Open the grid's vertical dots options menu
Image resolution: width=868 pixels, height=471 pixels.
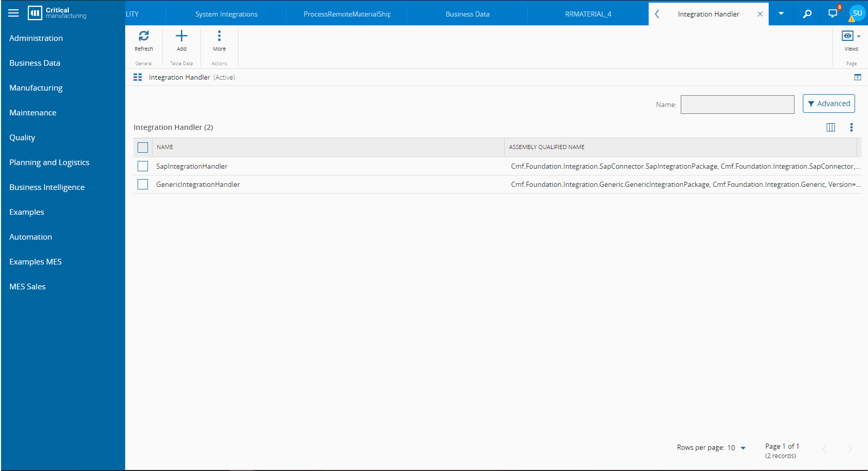851,127
